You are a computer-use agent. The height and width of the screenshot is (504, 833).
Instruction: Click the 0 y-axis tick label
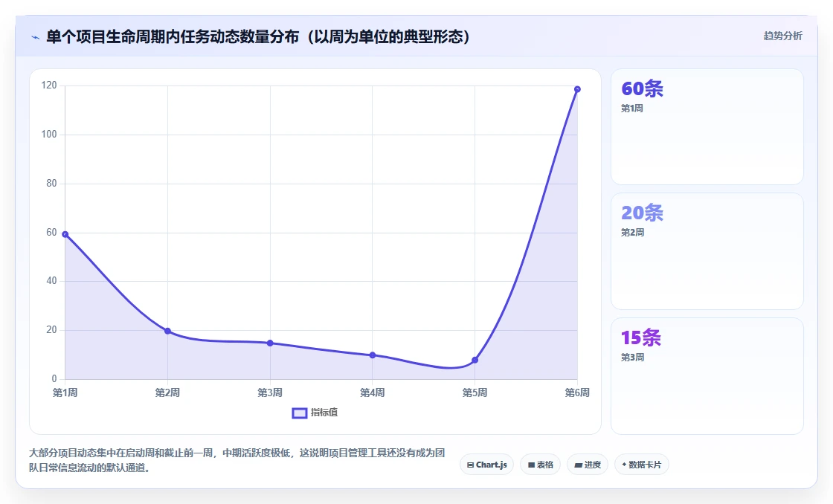point(54,378)
